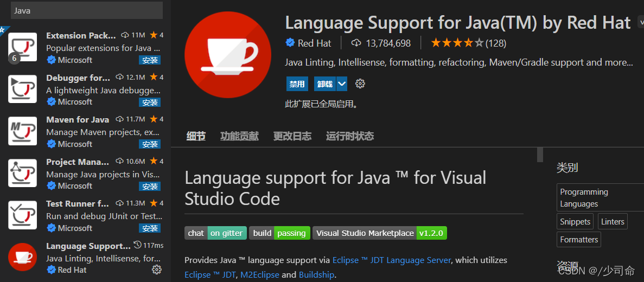This screenshot has height=282, width=644.
Task: Select the Snippets category tag
Action: 575,222
